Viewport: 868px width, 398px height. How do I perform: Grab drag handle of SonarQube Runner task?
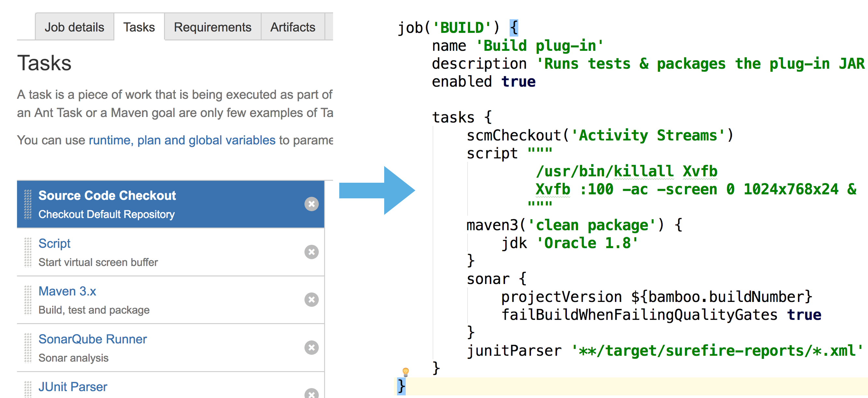[x=28, y=348]
